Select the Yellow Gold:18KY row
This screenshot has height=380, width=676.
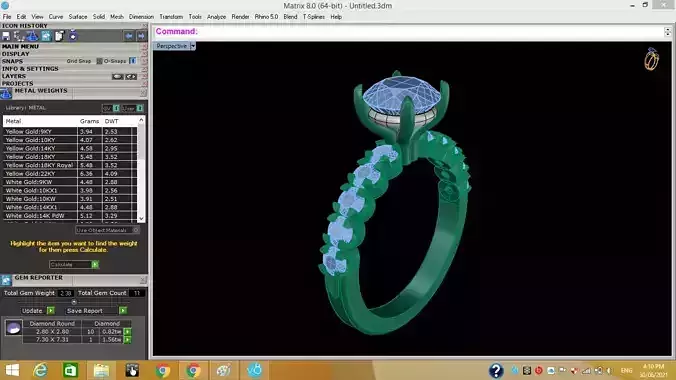(x=69, y=157)
